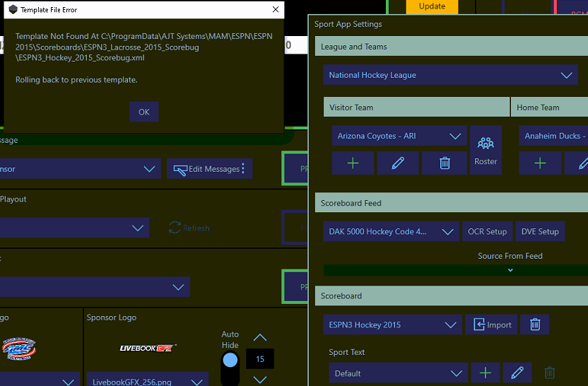
Task: Expand the ESPN3 Hockey 2015 scoreboard dropdown
Action: click(x=392, y=325)
